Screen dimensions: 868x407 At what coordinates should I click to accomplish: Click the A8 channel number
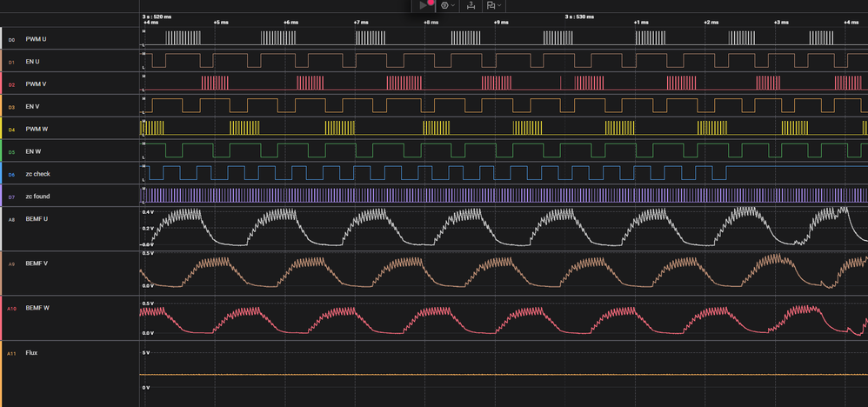click(11, 219)
